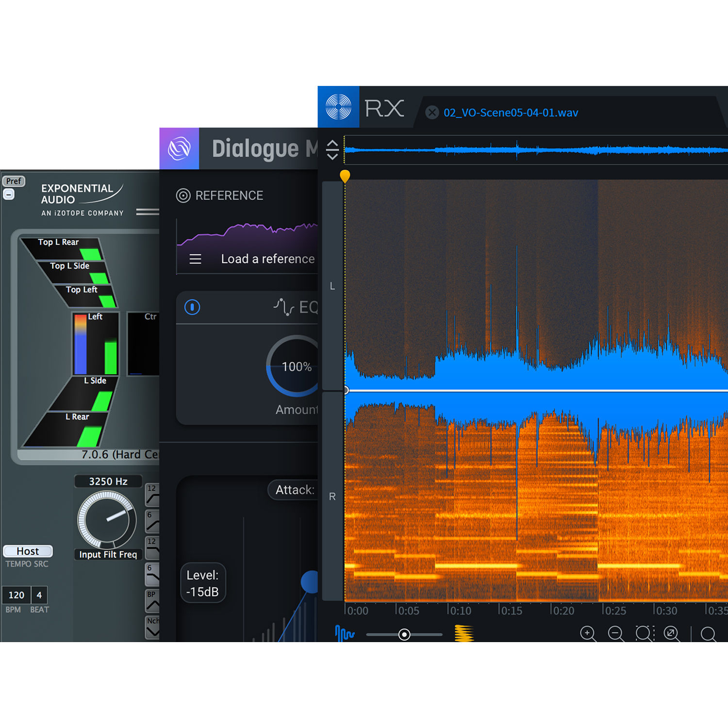Open Pref in the Exponential Audio plugin
The height and width of the screenshot is (728, 728).
14,181
